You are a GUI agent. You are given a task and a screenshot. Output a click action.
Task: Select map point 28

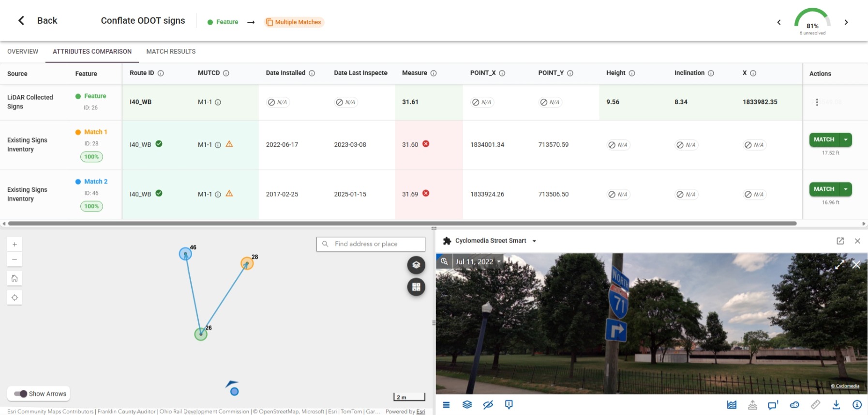tap(247, 263)
